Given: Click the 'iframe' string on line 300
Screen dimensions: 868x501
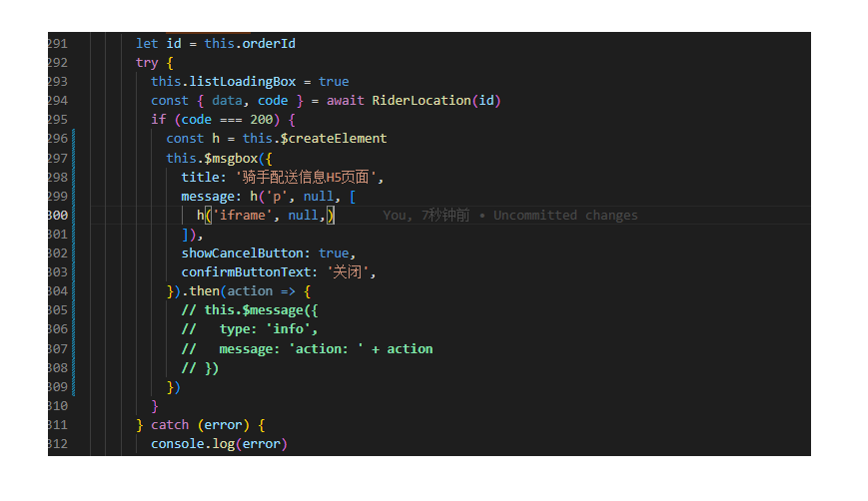Looking at the screenshot, I should point(243,216).
